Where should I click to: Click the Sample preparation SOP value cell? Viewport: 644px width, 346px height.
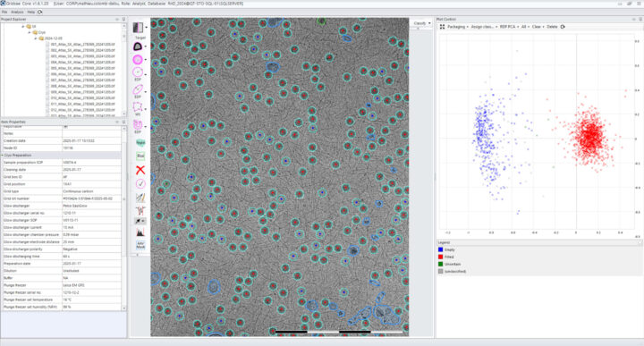(91, 163)
